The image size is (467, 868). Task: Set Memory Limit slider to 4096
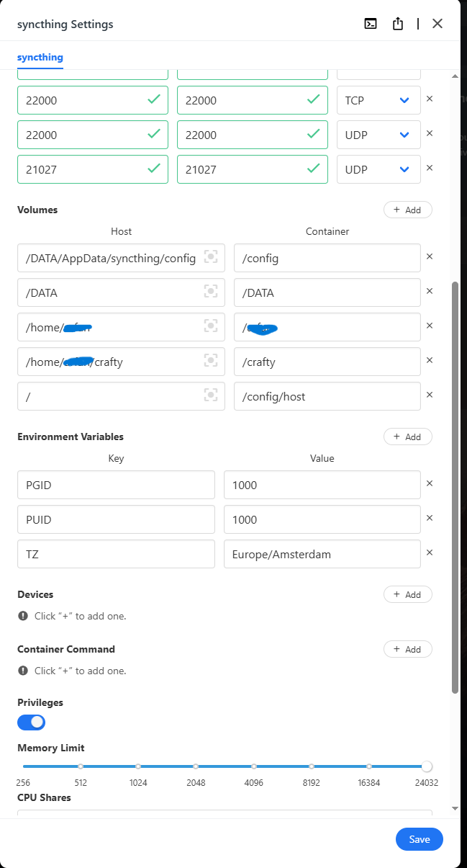coord(254,766)
